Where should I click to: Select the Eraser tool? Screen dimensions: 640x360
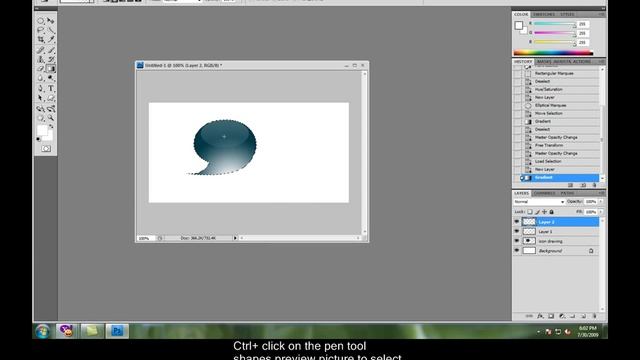point(40,69)
